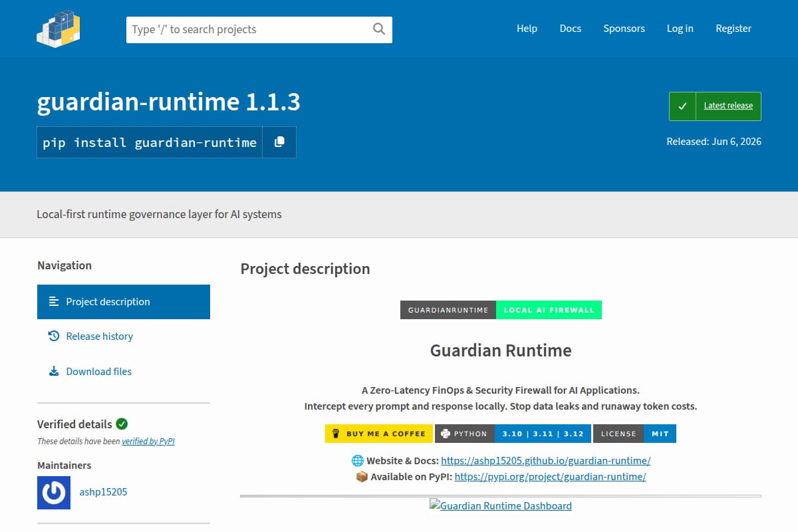Click the 'Guardian Runtime' heading in description
This screenshot has width=798, height=532.
coord(501,350)
